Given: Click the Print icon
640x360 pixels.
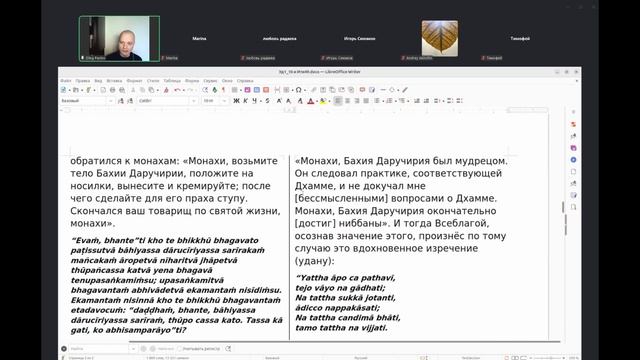Looking at the screenshot, I should coord(113,90).
